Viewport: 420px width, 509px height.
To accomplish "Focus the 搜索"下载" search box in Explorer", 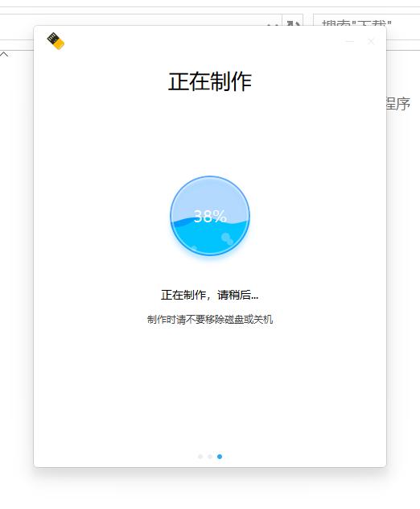I will 366,20.
